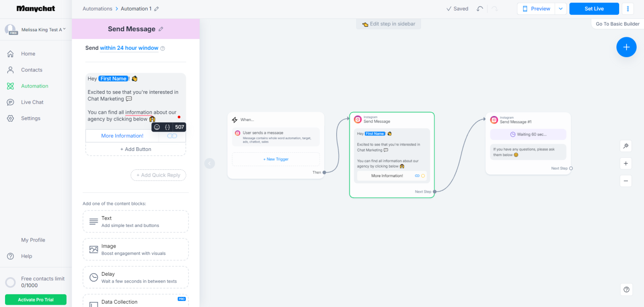Add a Delay content block
Viewport: 644px width, 307px height.
[x=136, y=278]
